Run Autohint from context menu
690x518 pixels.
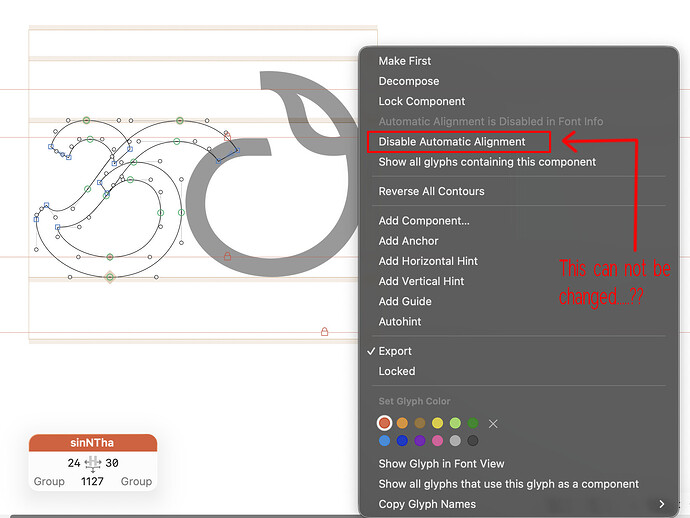click(400, 322)
